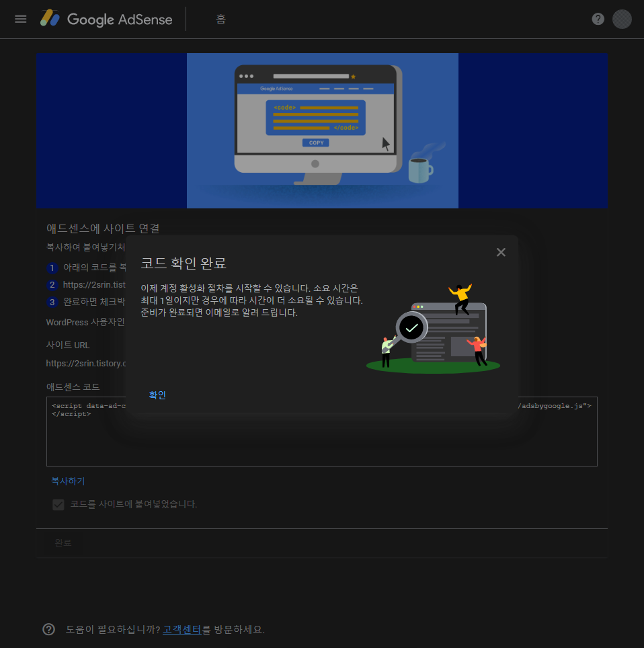644x648 pixels.
Task: Click the 애드센스에 사이트 연결 heading
Action: click(x=103, y=228)
